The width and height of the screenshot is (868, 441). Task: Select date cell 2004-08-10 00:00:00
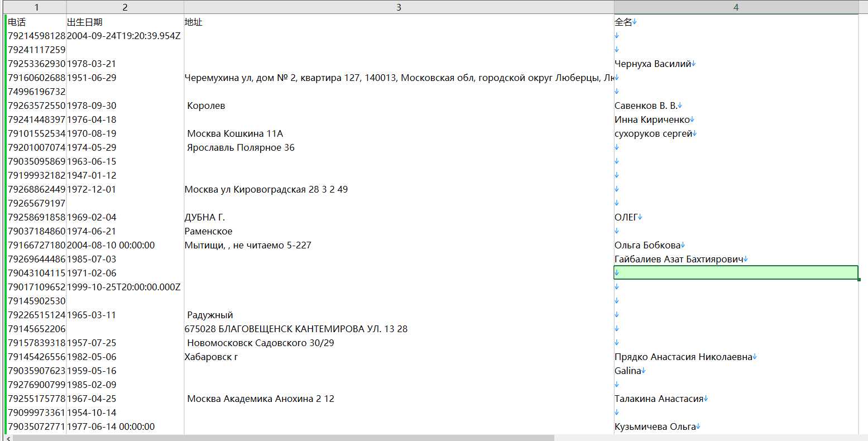tap(125, 245)
